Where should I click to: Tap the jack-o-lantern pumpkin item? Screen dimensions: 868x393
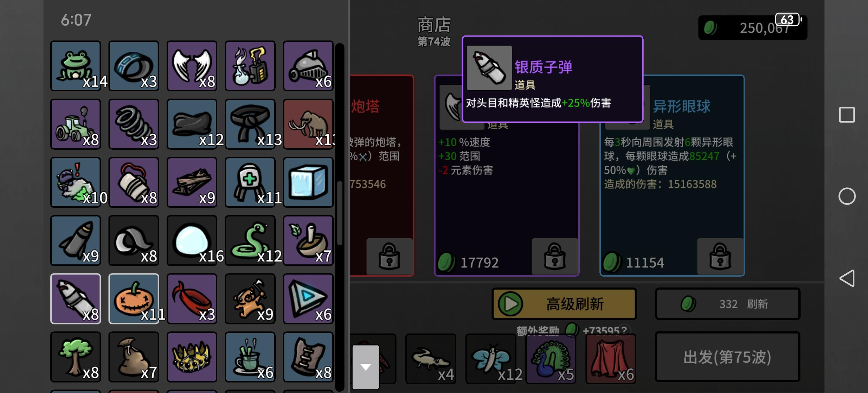pyautogui.click(x=134, y=299)
